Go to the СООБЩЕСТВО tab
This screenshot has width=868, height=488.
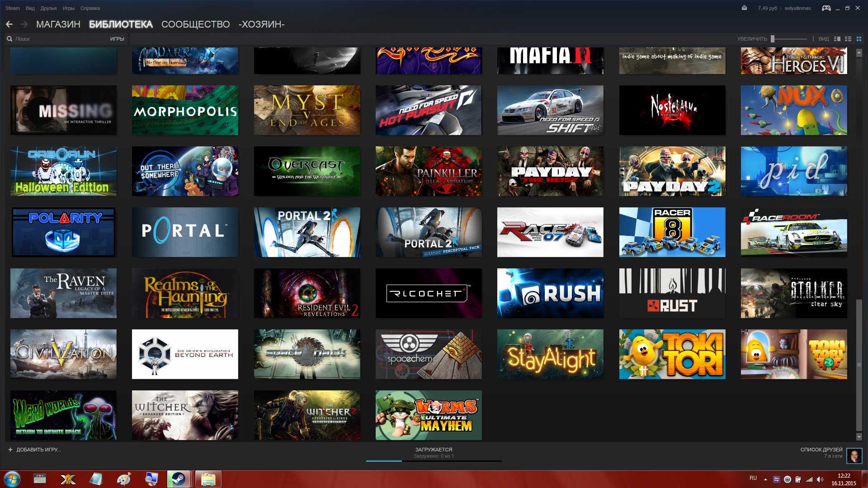pos(195,24)
